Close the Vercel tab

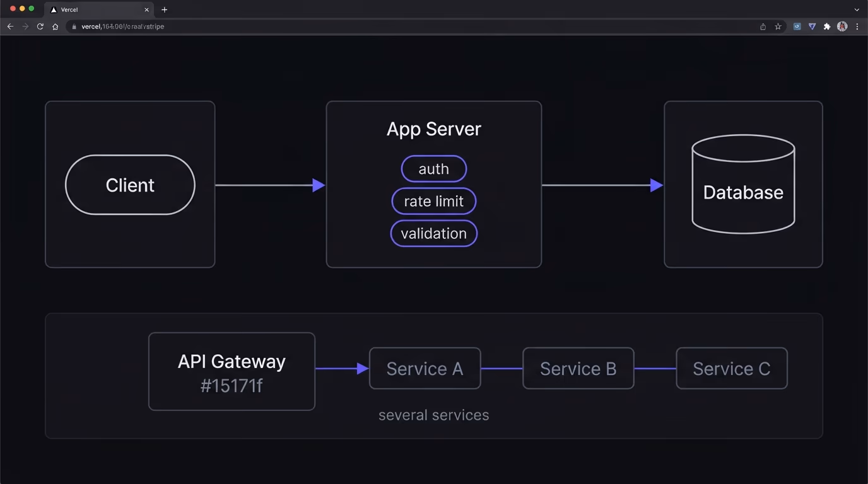pyautogui.click(x=146, y=9)
